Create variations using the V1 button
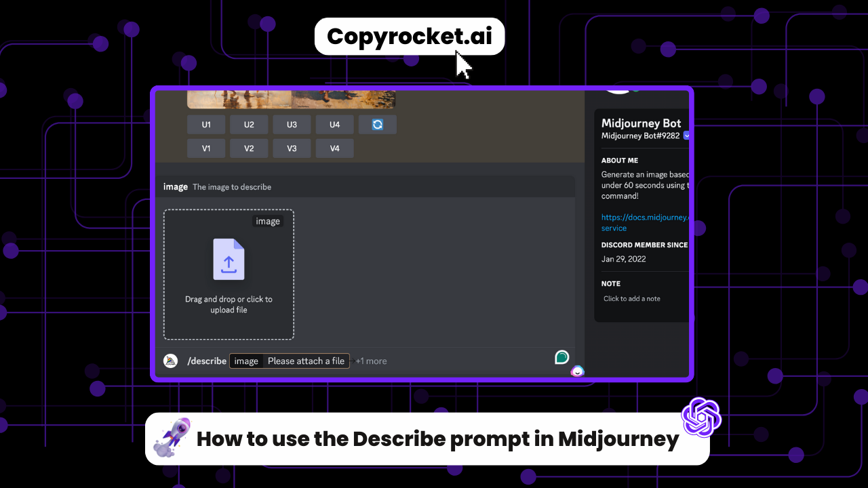Image resolution: width=868 pixels, height=488 pixels. 206,148
